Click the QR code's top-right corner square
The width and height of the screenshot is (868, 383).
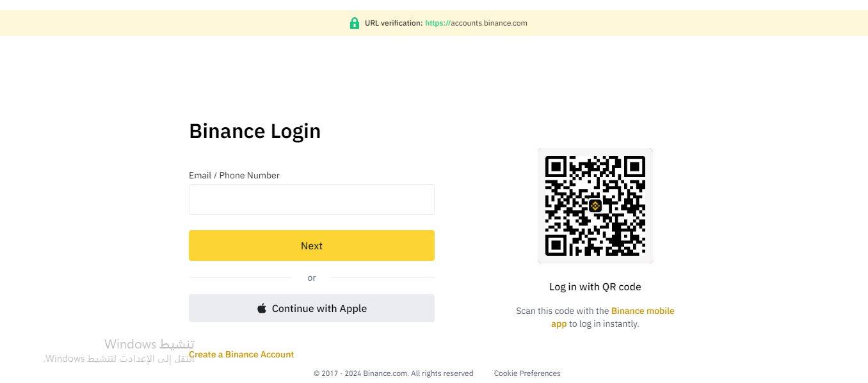click(634, 168)
